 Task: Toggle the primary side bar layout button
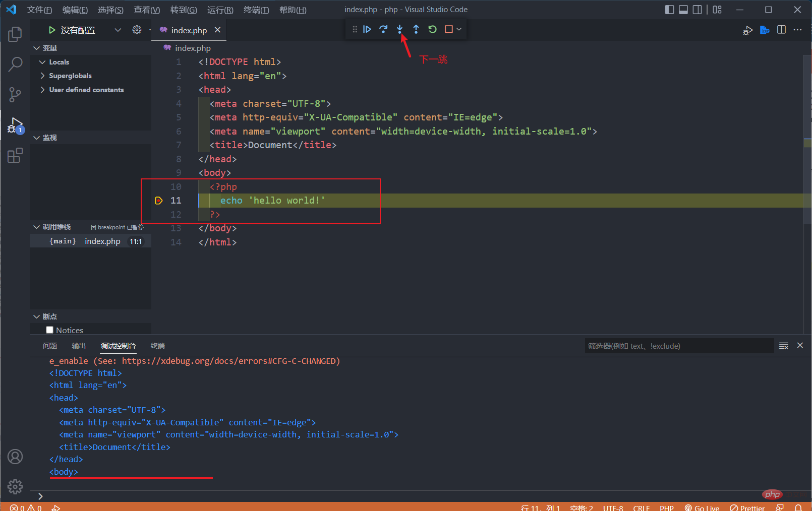click(x=669, y=10)
